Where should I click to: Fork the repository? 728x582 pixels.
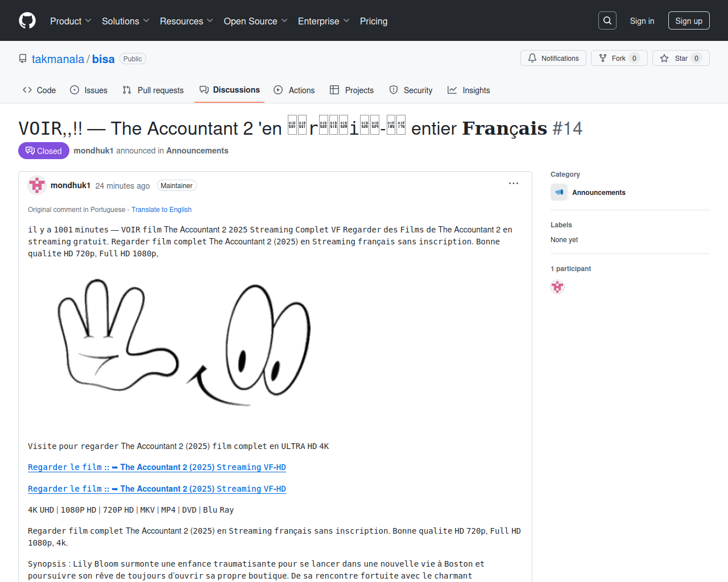coord(619,58)
